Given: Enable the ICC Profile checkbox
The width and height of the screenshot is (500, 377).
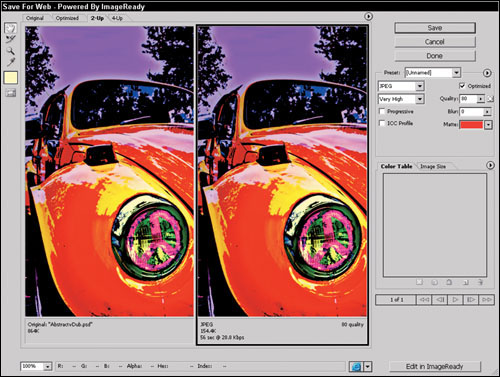Looking at the screenshot, I should tap(382, 123).
